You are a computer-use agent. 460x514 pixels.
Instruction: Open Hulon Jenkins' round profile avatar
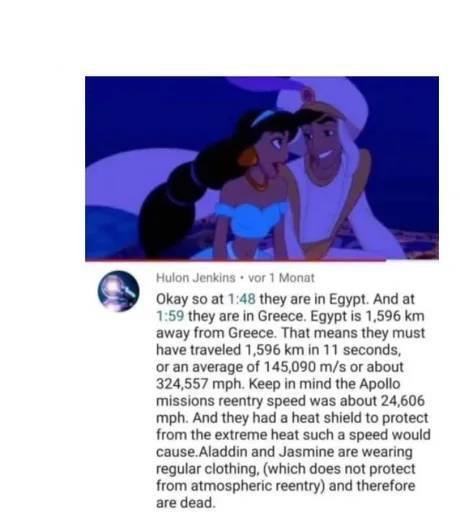pos(118,291)
